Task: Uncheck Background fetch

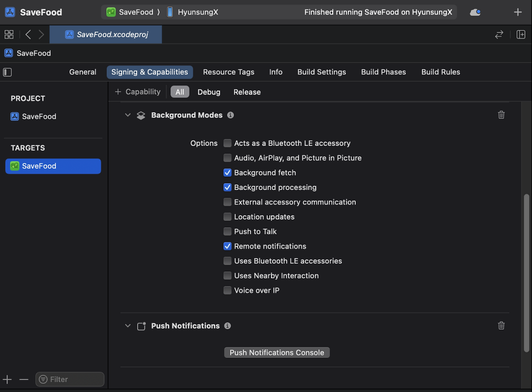Action: (x=227, y=173)
